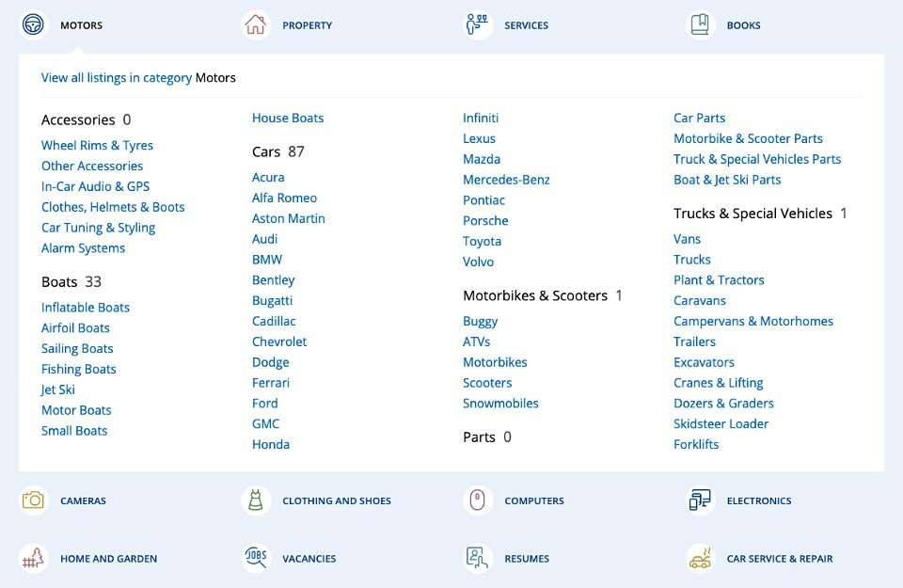Image resolution: width=903 pixels, height=588 pixels.
Task: Open the HOME AND GARDEN category label
Action: (x=108, y=558)
